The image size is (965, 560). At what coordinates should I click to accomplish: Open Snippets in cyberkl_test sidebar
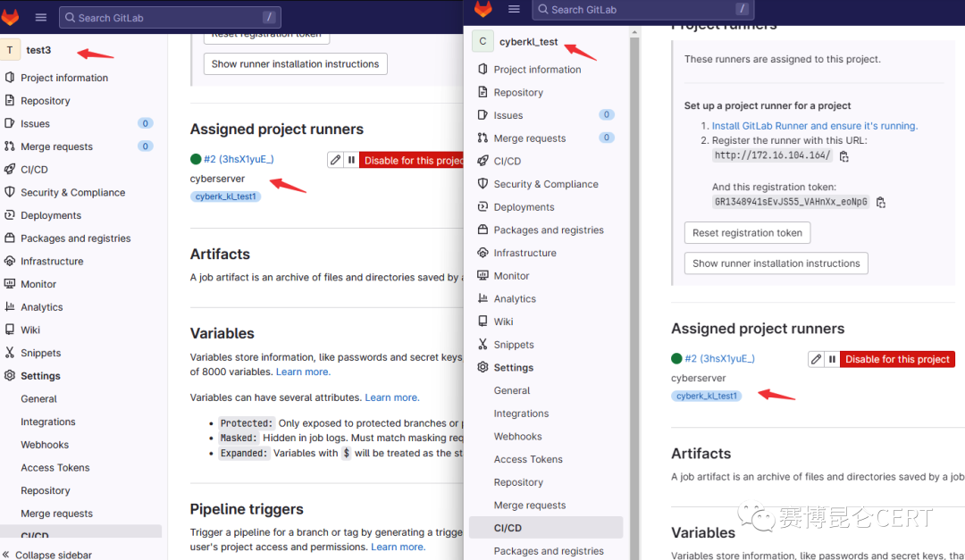coord(513,345)
